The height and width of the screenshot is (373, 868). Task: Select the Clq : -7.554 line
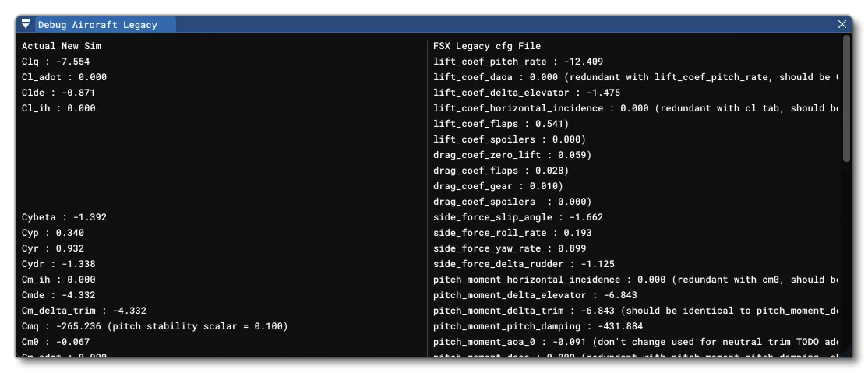(56, 62)
